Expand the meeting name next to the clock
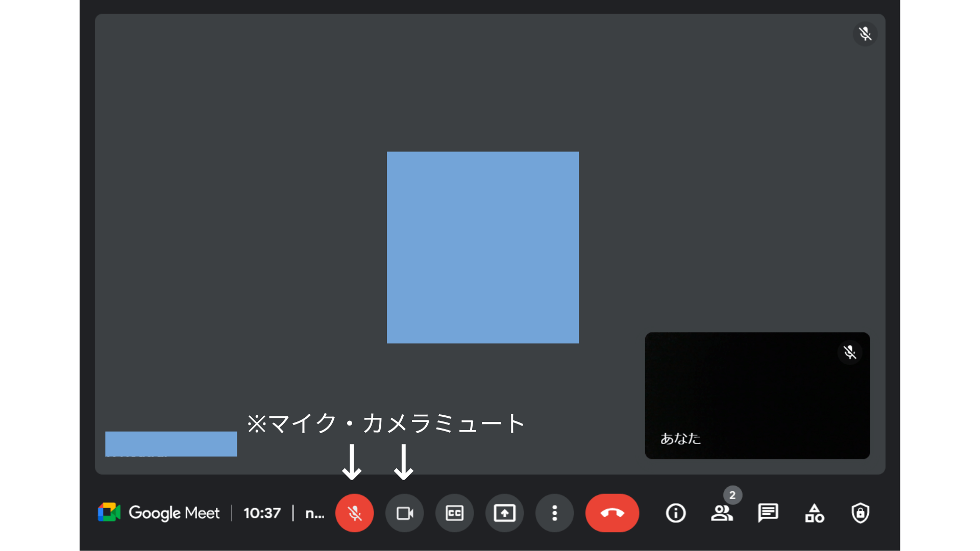This screenshot has height=551, width=980. click(315, 513)
